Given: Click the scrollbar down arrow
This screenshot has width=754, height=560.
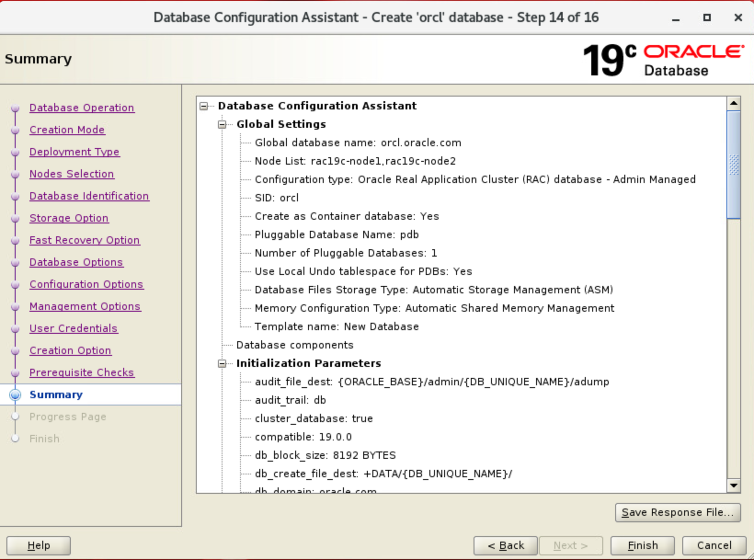Looking at the screenshot, I should [x=734, y=485].
